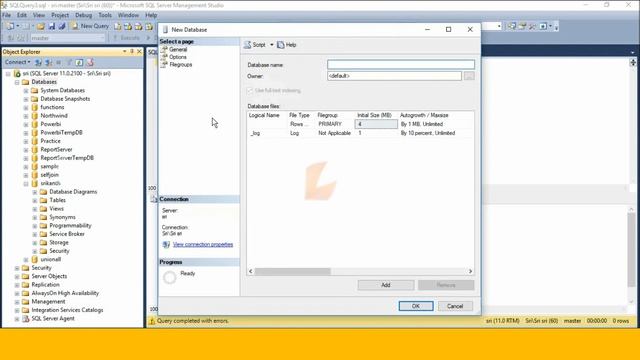Open the Edit menu
This screenshot has width=640, height=360.
pyautogui.click(x=22, y=15)
